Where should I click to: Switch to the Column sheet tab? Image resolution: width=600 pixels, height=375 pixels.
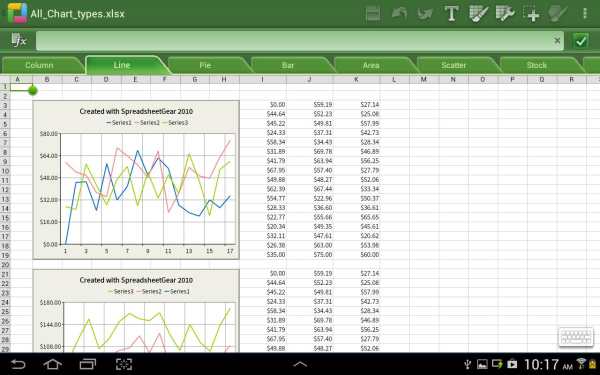point(39,65)
